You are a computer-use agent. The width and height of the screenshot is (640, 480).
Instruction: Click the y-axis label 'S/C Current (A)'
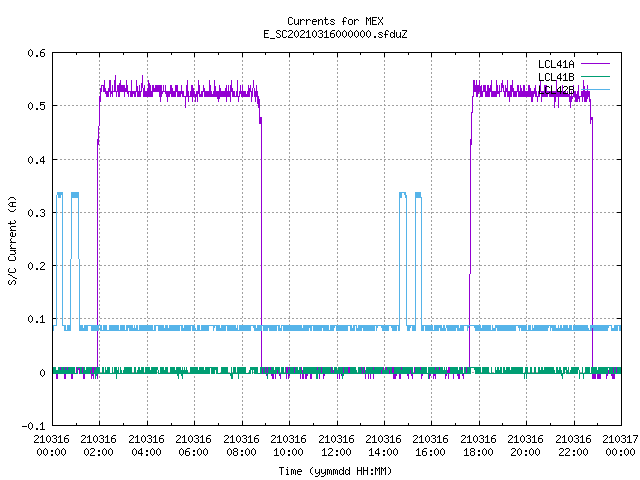click(12, 240)
